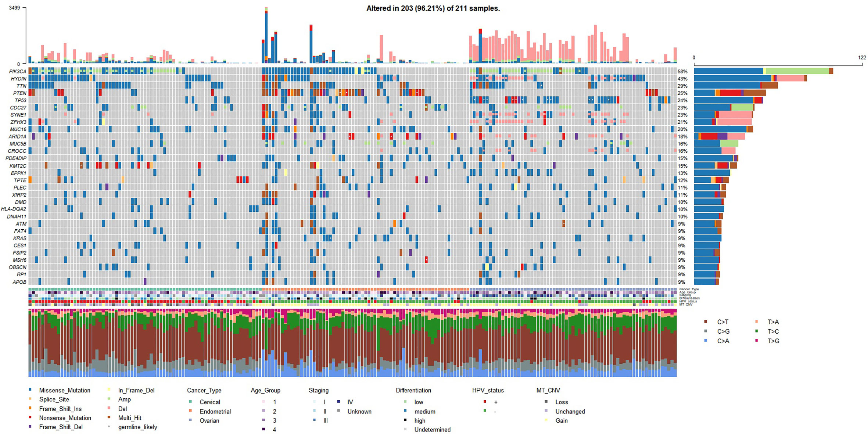
Task: Click the 18% value beside ARID1A row
Action: tap(683, 136)
